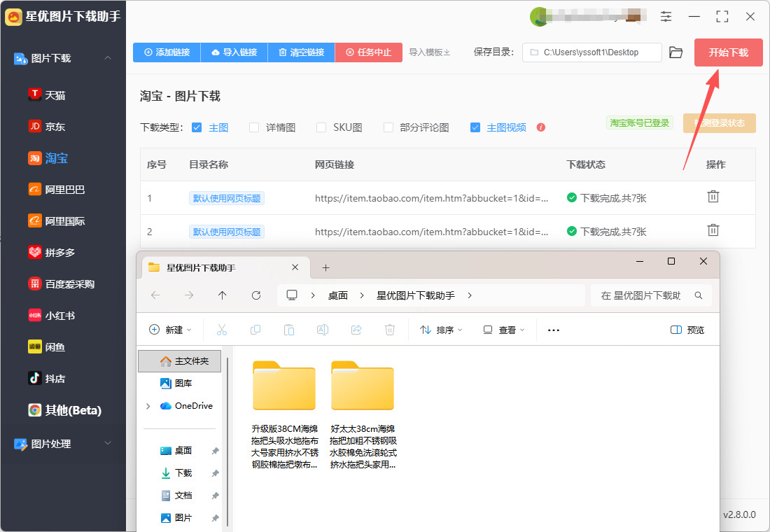Delete the second download row via trash icon

click(713, 230)
